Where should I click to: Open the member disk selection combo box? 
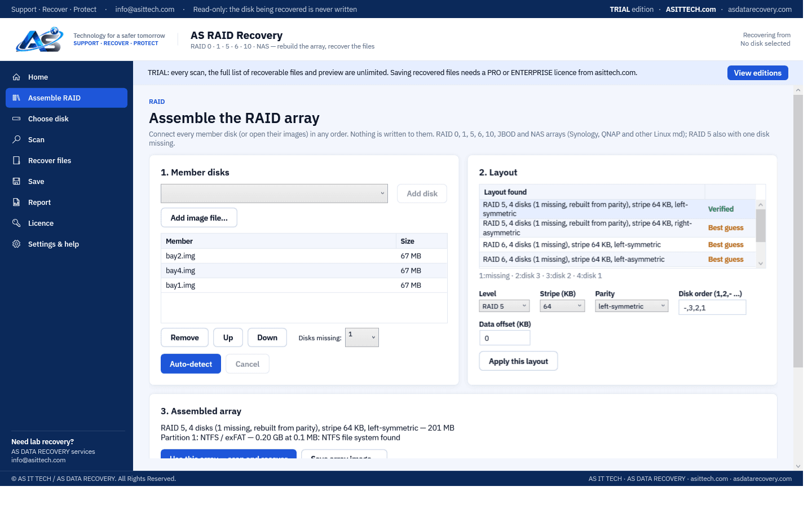(x=274, y=193)
